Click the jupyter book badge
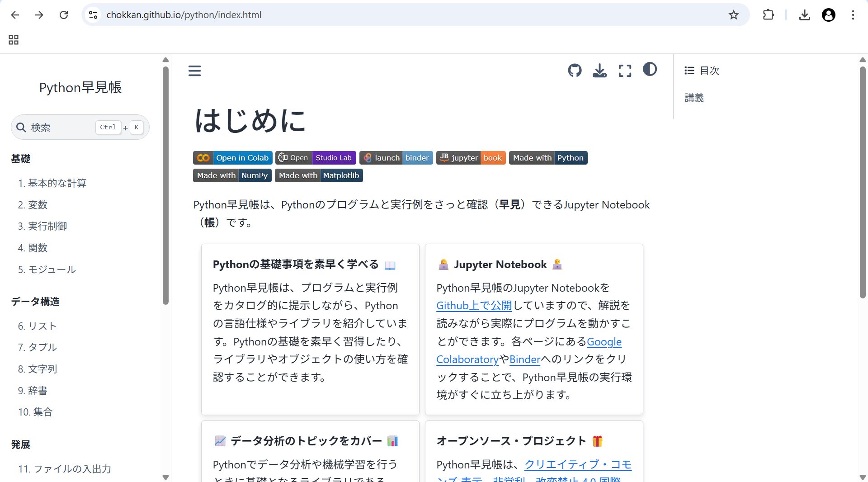Viewport: 868px width, 482px height. point(471,158)
